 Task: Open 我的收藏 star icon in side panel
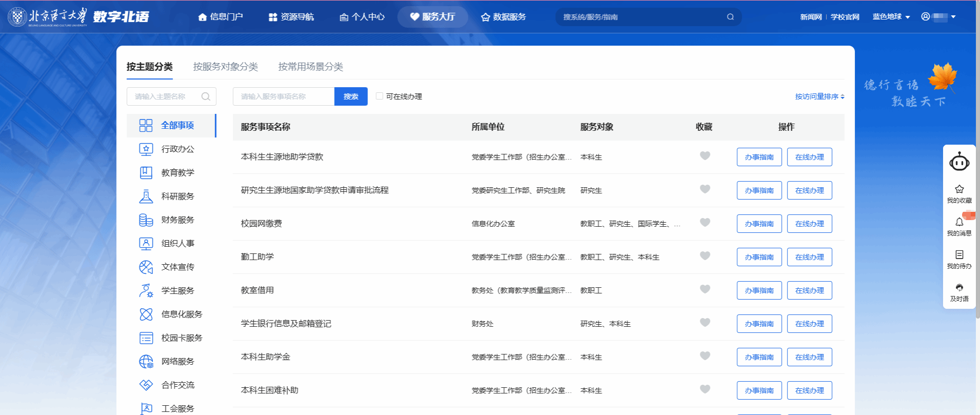point(959,189)
